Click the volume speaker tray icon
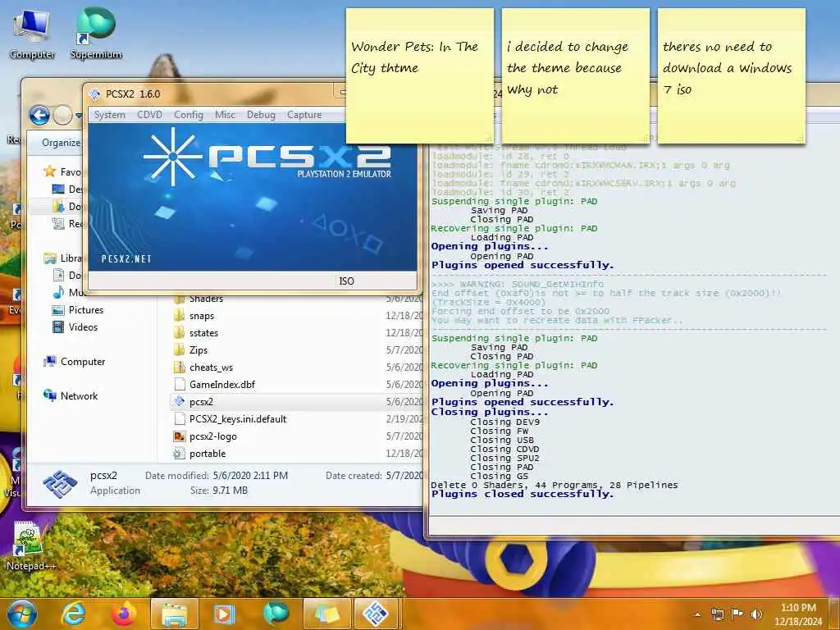840x630 pixels. tap(756, 614)
